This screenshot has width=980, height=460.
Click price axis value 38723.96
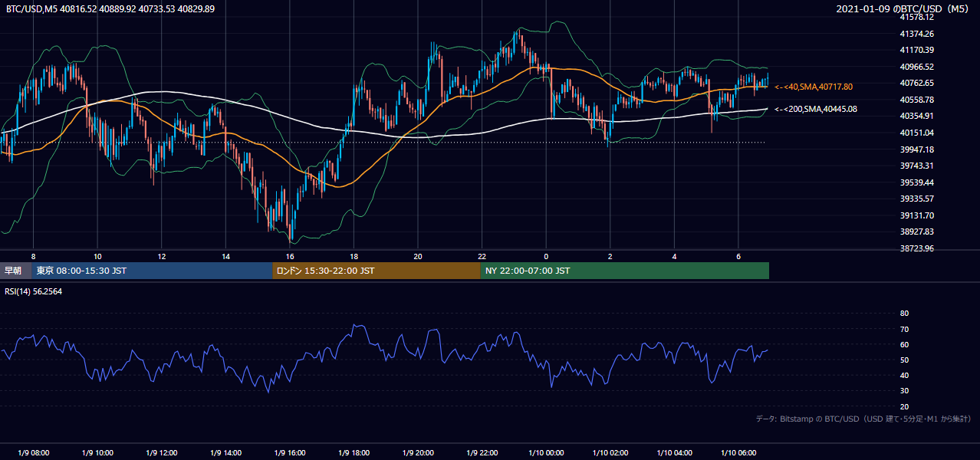916,248
